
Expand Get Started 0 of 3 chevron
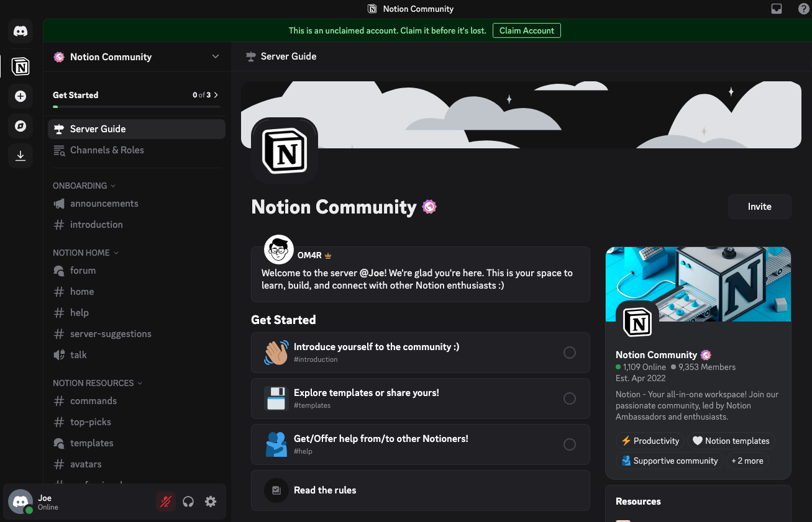(x=216, y=95)
